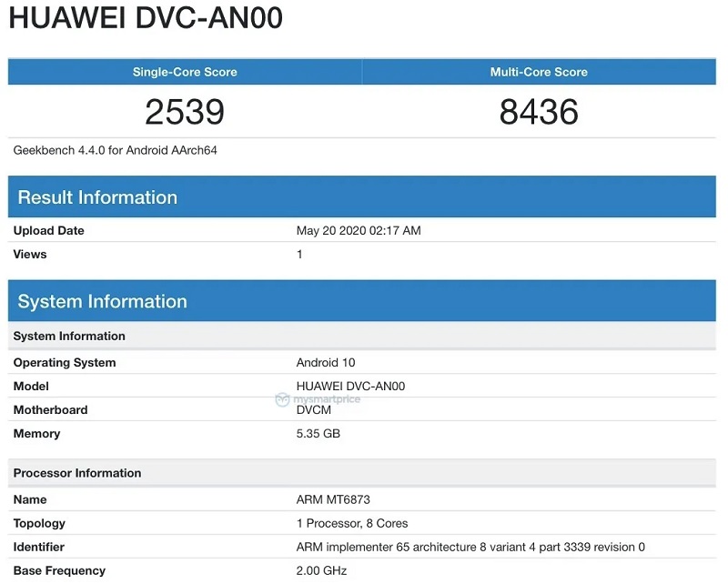
Task: Click the processor name ARM MT6873
Action: [333, 499]
